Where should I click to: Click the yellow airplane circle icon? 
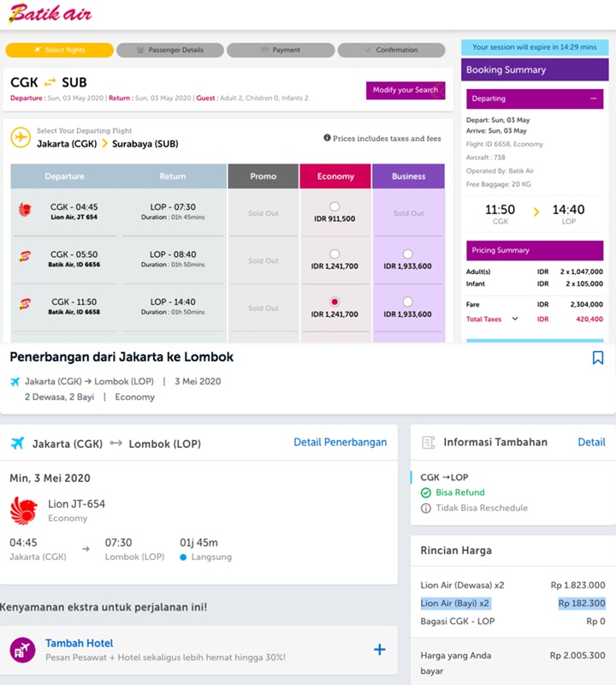(21, 138)
